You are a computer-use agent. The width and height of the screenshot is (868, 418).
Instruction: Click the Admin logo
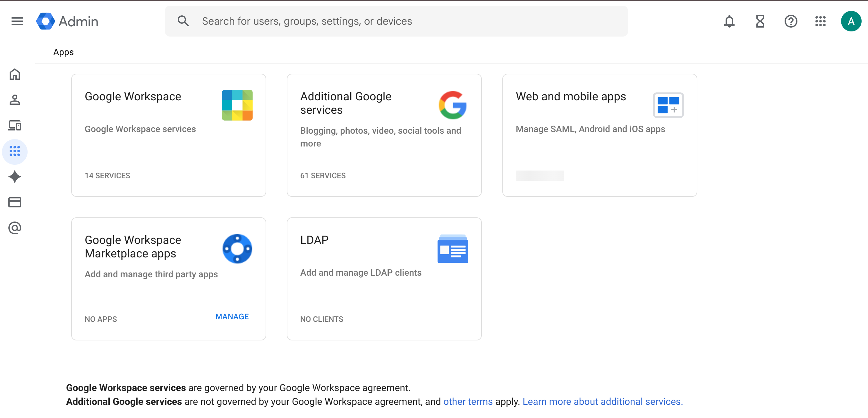coord(67,21)
